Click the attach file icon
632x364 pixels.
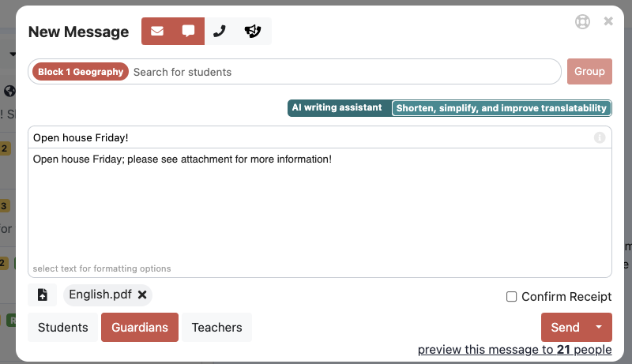pyautogui.click(x=43, y=295)
